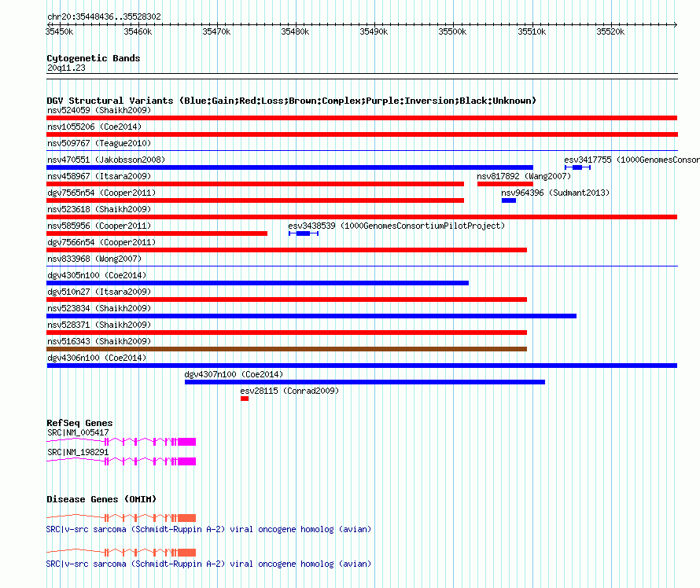The image size is (700, 588).
Task: Click the RefSeq Genes track title
Action: click(79, 423)
